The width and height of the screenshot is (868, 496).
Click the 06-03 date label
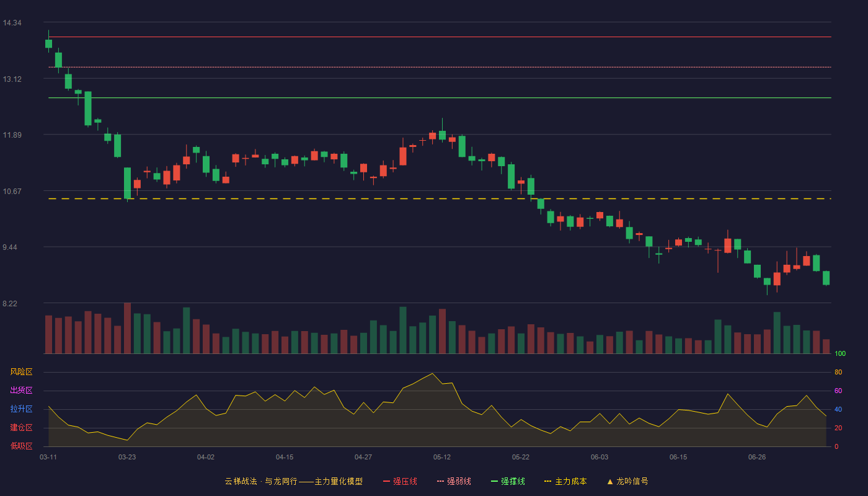click(x=600, y=457)
